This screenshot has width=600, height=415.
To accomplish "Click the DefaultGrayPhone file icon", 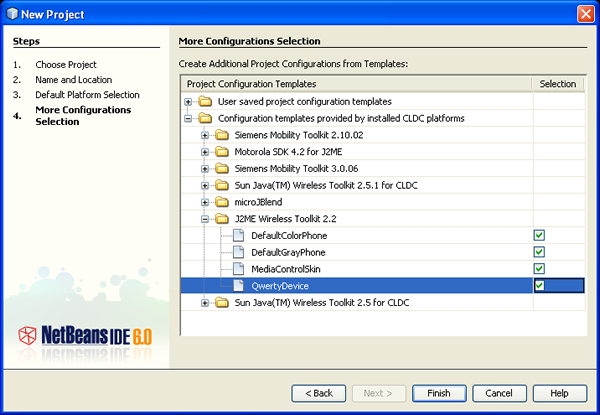I will pyautogui.click(x=238, y=252).
